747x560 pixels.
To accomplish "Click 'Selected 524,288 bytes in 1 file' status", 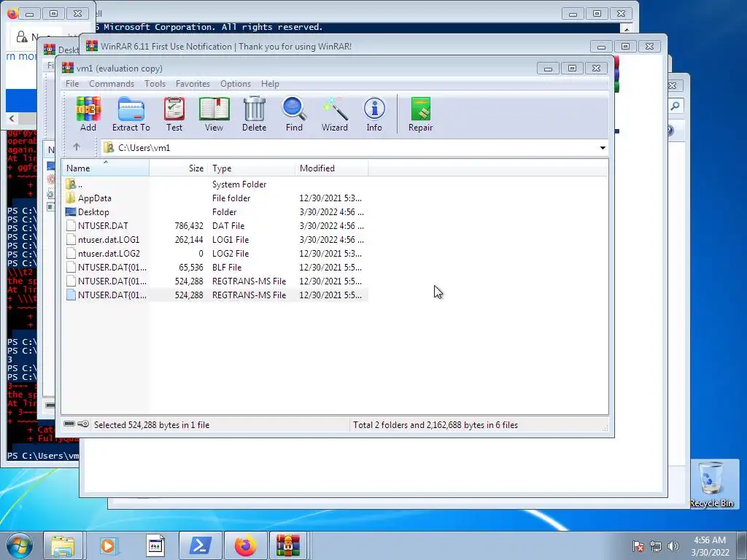I will [x=152, y=425].
